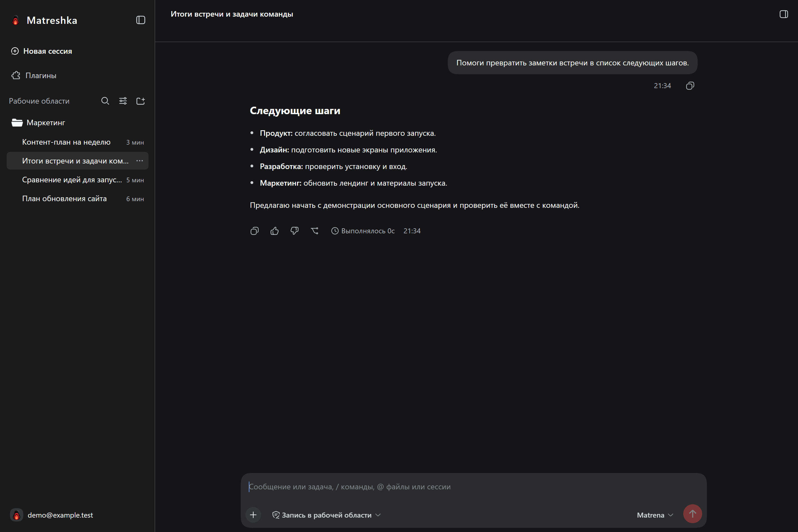Dislike the response with thumbs down
Screen dimensions: 798x532
[295, 231]
